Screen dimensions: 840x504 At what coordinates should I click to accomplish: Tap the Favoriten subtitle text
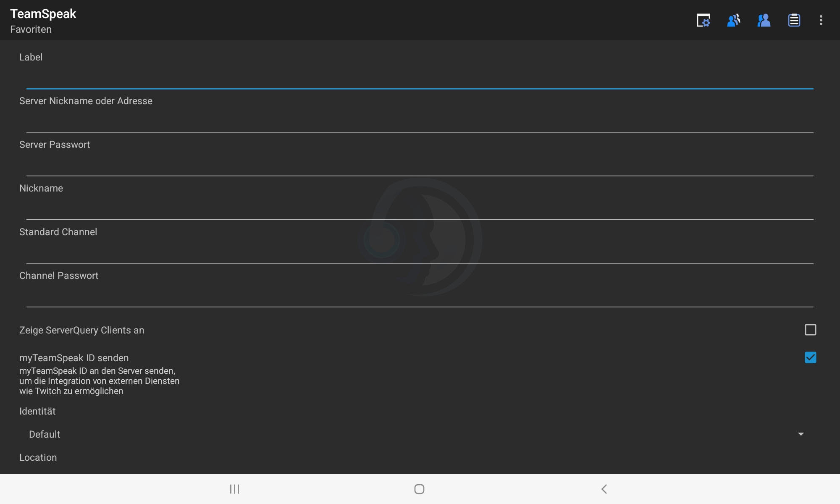tap(31, 29)
